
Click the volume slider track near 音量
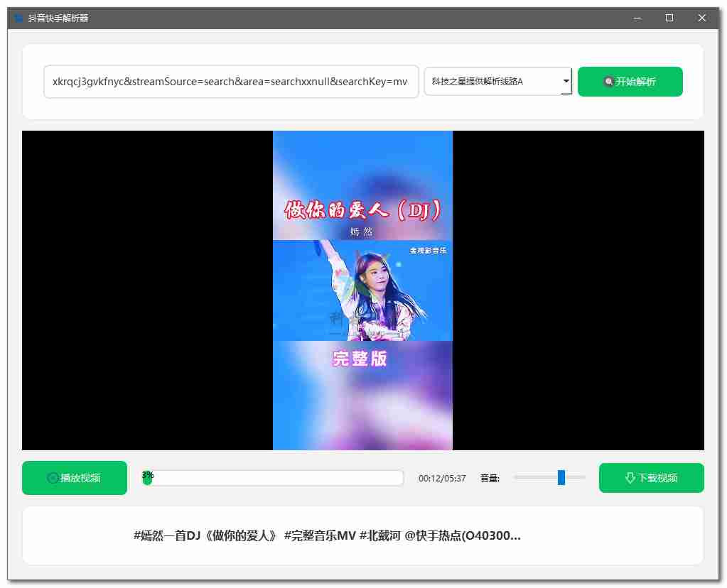click(533, 478)
